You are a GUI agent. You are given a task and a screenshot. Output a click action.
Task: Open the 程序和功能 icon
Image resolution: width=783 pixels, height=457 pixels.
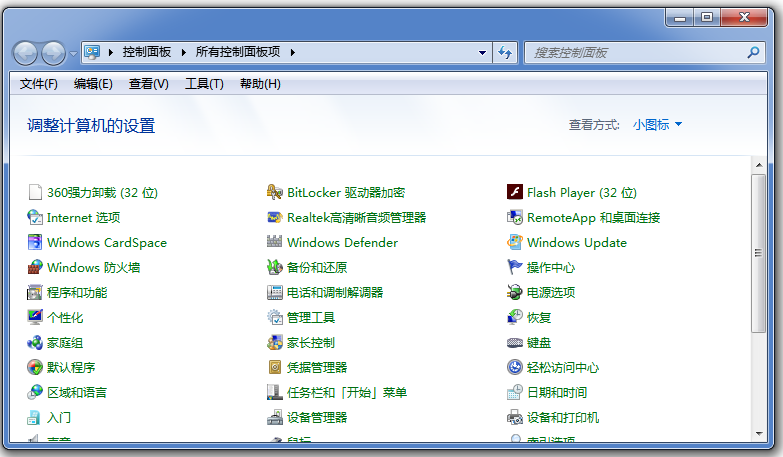click(x=35, y=292)
